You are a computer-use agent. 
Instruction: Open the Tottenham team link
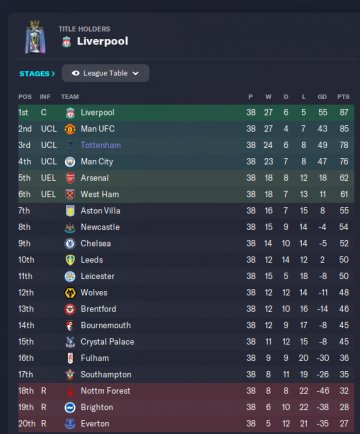pos(101,145)
